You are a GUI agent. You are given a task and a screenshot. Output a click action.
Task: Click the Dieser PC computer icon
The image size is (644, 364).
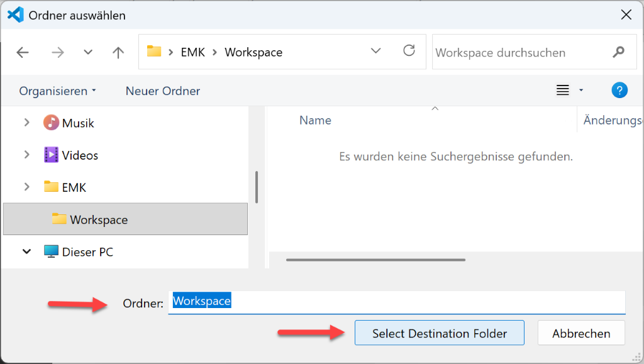tap(51, 251)
